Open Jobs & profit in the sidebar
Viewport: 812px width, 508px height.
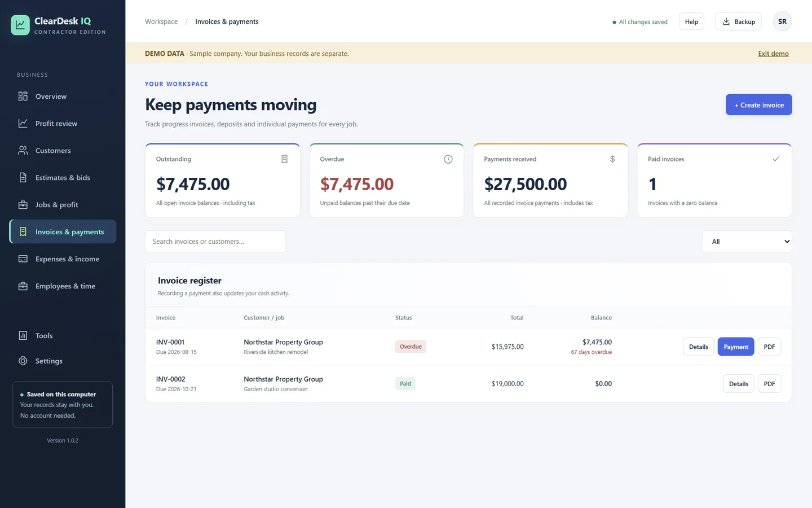point(63,205)
